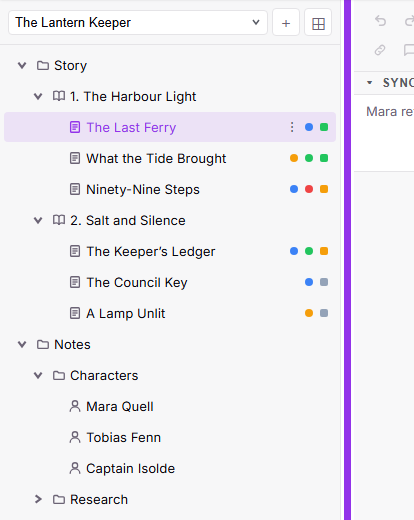Open The Lantern Keeper project dropdown

pos(138,23)
